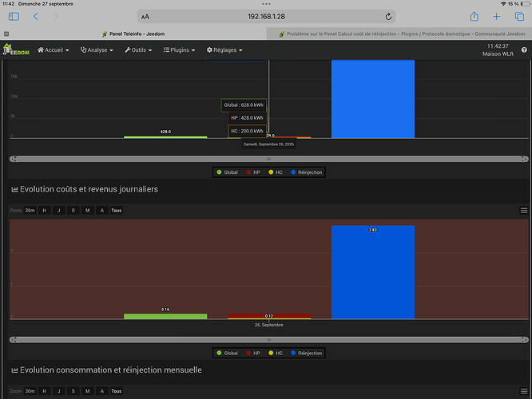Reload the page using refresh icon

[x=388, y=16]
